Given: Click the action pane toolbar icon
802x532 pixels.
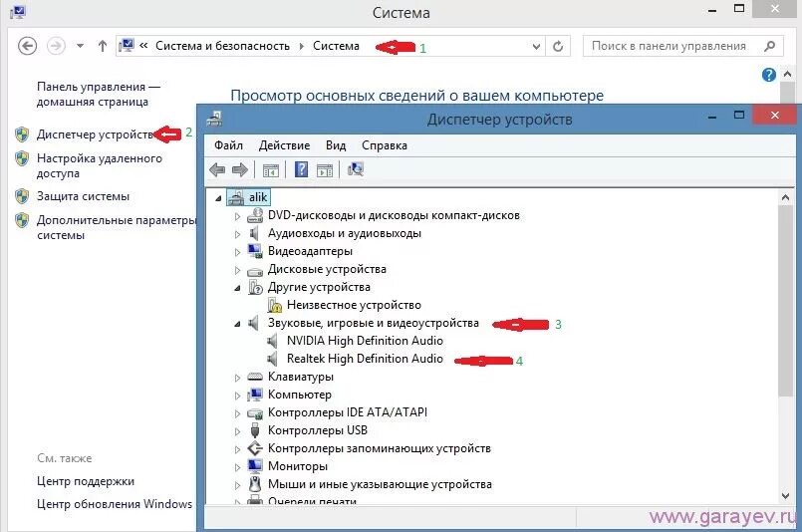Looking at the screenshot, I should tap(325, 170).
